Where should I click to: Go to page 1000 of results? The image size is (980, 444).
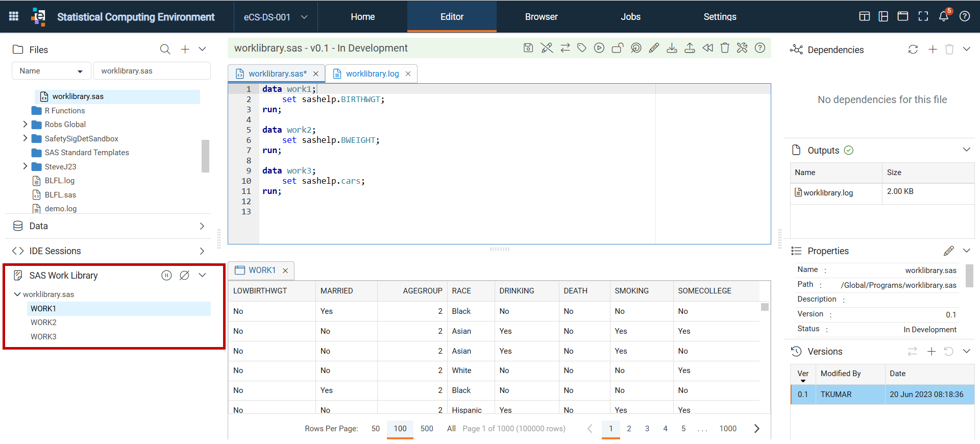(728, 429)
